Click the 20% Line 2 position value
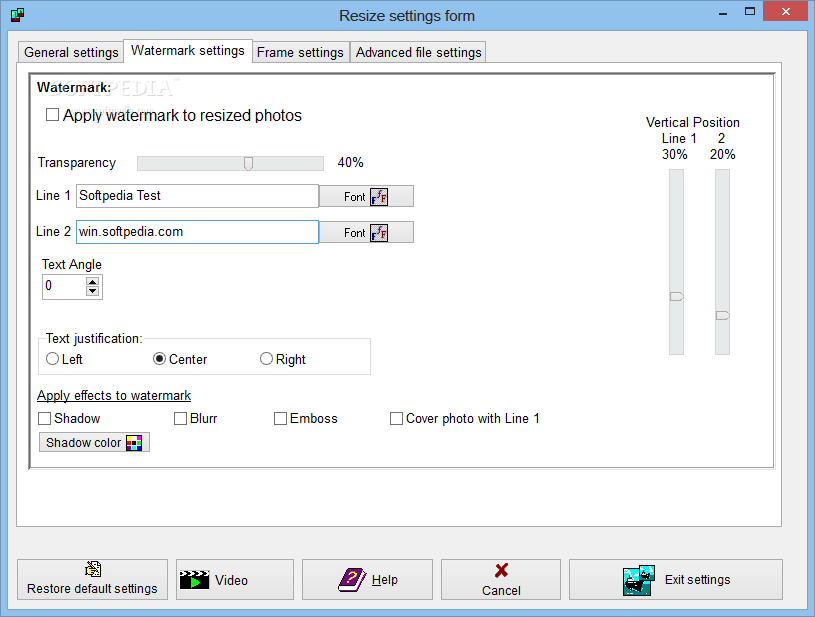The width and height of the screenshot is (815, 617). pyautogui.click(x=722, y=154)
